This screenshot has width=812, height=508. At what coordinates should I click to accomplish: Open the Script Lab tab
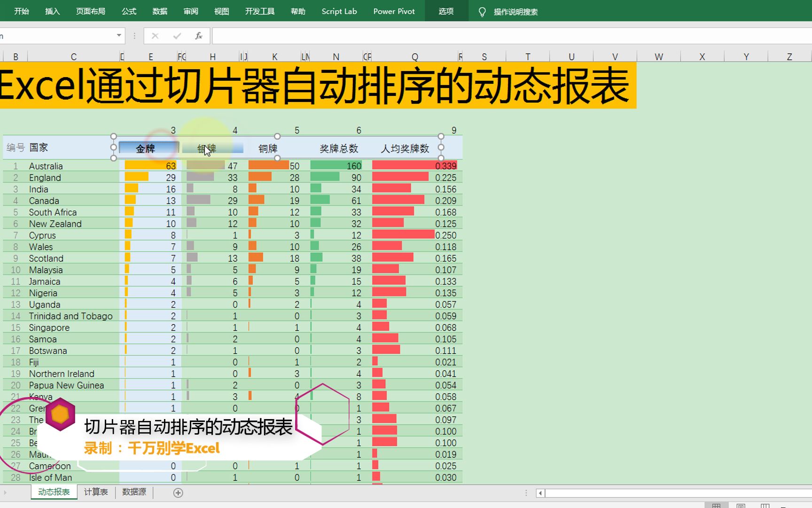pyautogui.click(x=339, y=11)
